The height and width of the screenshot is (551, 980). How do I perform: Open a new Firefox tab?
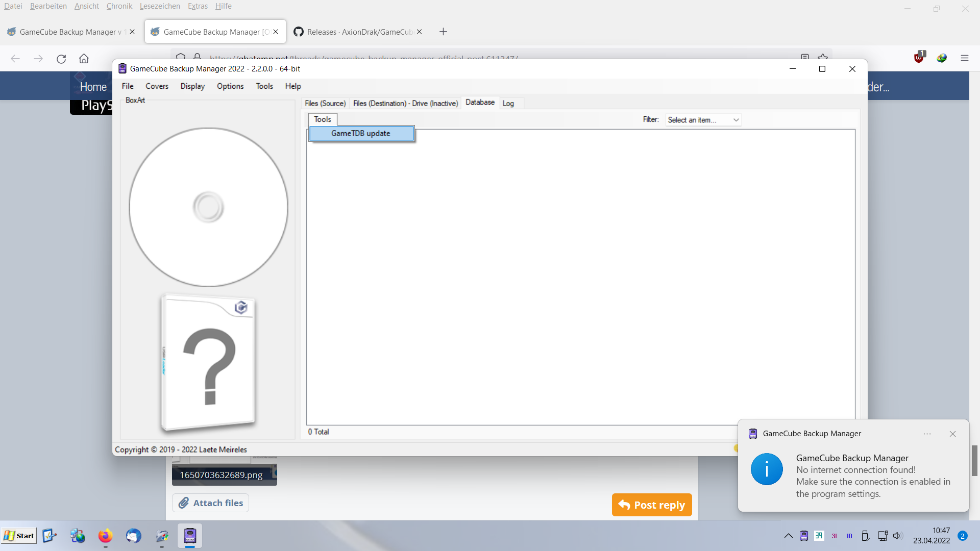coord(443,32)
